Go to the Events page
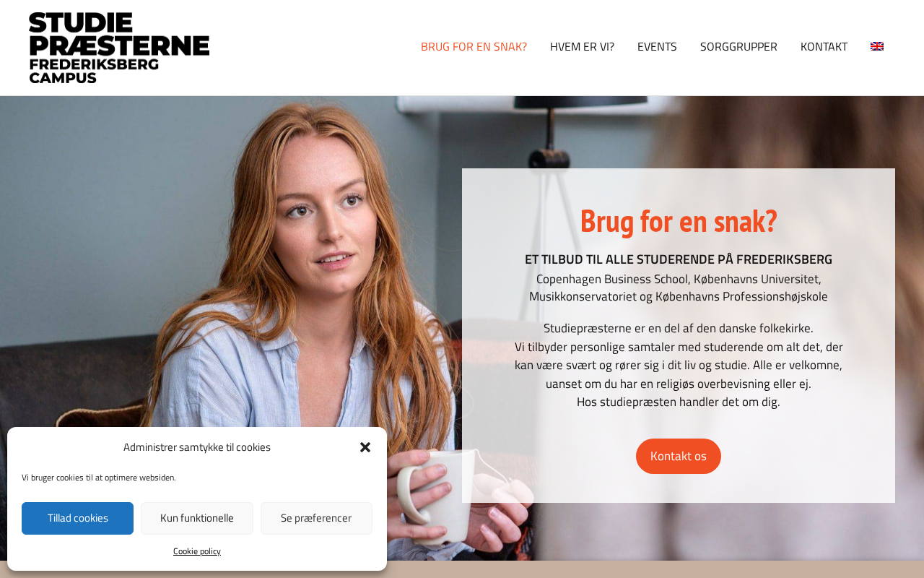This screenshot has height=578, width=924. point(657,46)
